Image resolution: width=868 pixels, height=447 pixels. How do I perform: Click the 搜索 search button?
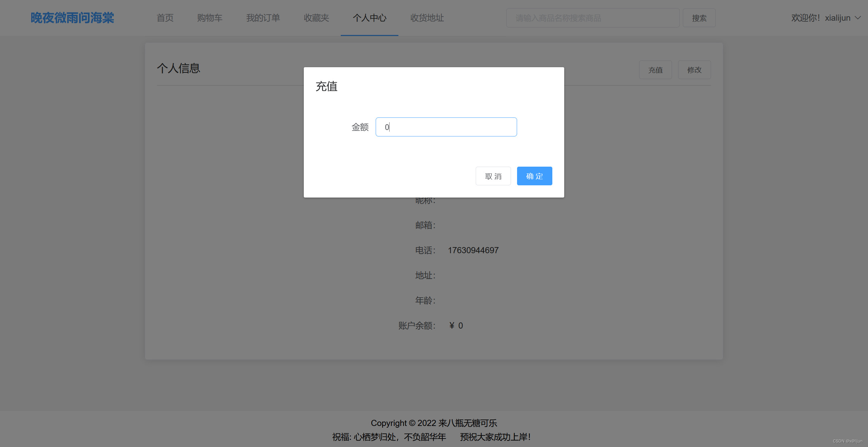pos(699,18)
